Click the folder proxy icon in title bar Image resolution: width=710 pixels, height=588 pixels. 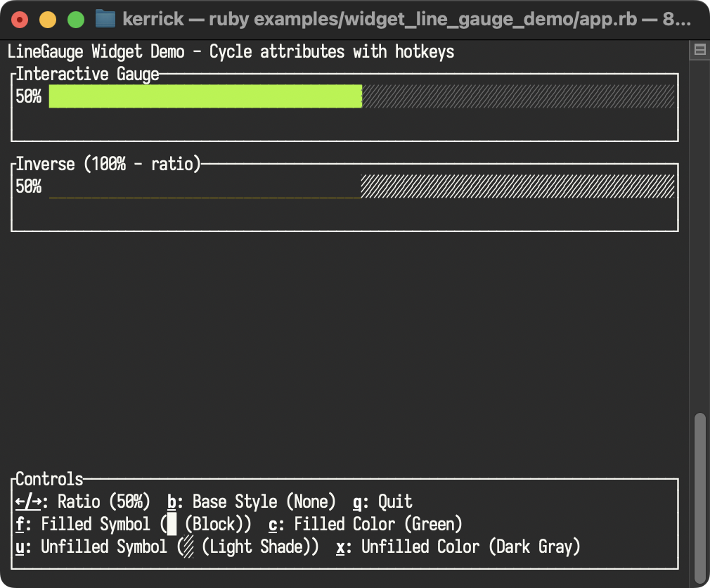[105, 19]
